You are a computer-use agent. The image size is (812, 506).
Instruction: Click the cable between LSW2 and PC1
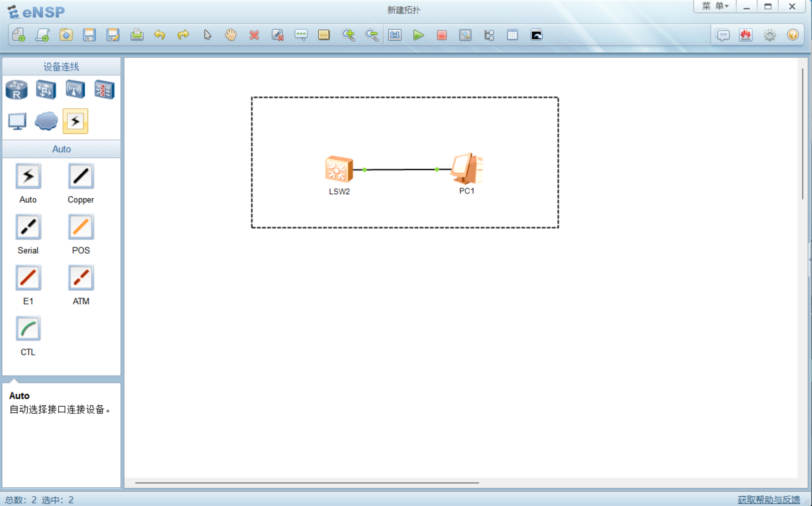point(400,170)
